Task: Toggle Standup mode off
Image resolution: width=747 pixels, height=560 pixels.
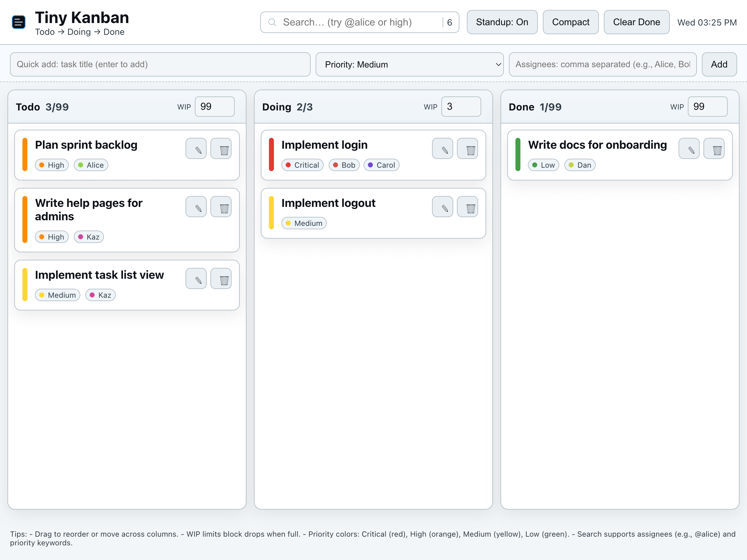Action: click(x=502, y=22)
